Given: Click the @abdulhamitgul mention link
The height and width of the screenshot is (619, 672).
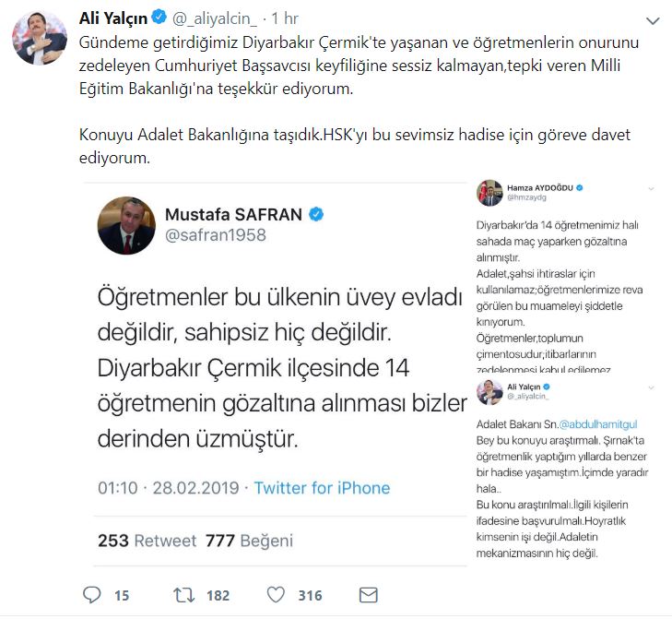Looking at the screenshot, I should 598,424.
